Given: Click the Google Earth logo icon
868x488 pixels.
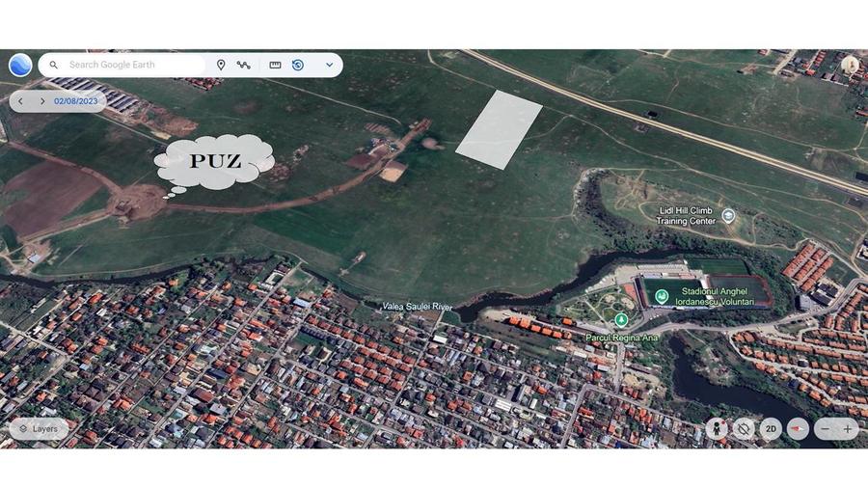Looking at the screenshot, I should tap(20, 65).
